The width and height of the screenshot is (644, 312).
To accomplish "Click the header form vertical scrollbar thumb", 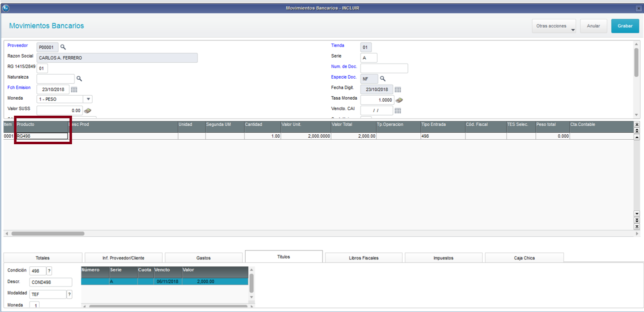I will 636,63.
